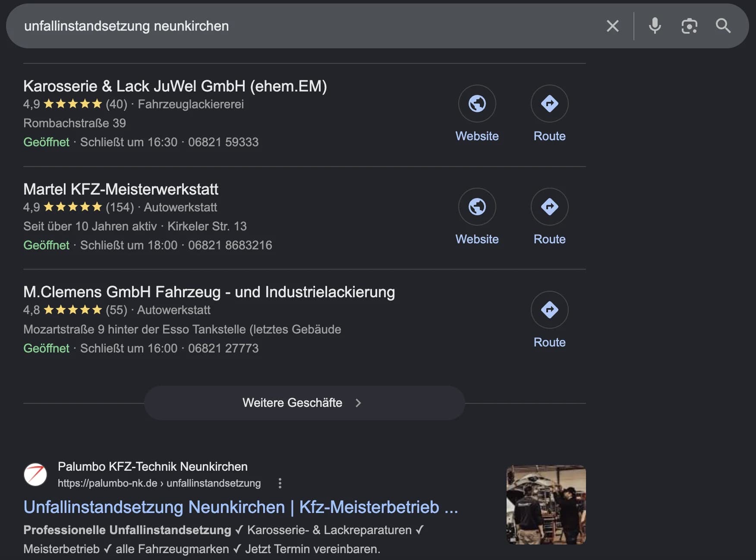Open M.Clemens GmbH Fahrzeug listing title
Image resolution: width=756 pixels, height=560 pixels.
(x=209, y=292)
